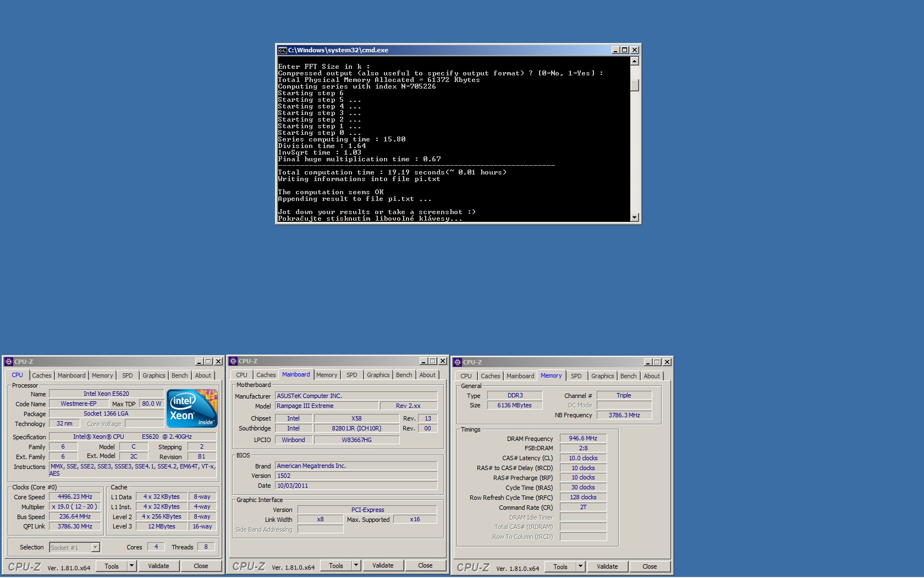The height and width of the screenshot is (578, 924).
Task: Click the CAS# Latency 10.0 clocks value
Action: [583, 458]
